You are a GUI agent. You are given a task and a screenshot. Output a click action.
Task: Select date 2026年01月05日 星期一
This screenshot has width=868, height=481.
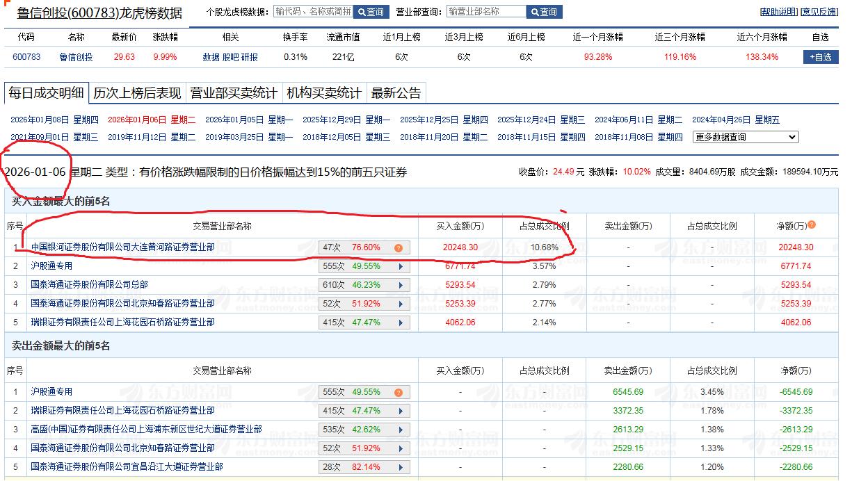tap(249, 120)
